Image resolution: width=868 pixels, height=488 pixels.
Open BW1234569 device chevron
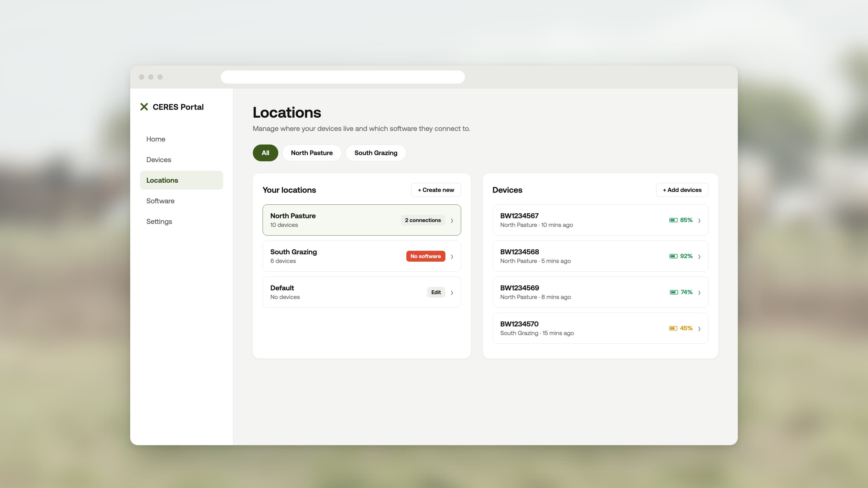pyautogui.click(x=699, y=293)
